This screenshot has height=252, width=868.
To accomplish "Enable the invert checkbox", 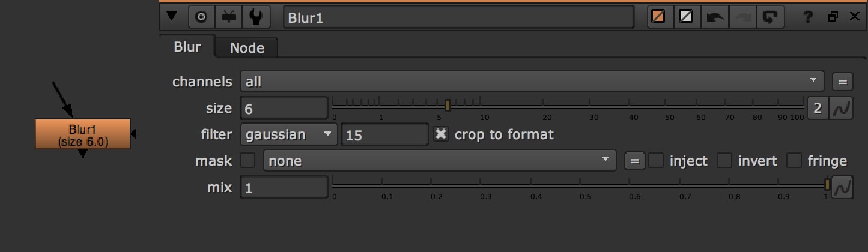I will pos(725,161).
